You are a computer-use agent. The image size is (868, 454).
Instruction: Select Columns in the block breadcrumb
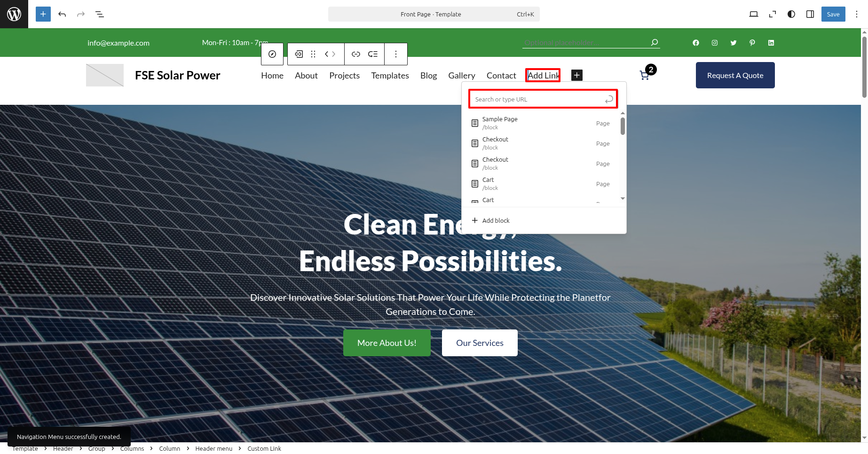click(132, 448)
